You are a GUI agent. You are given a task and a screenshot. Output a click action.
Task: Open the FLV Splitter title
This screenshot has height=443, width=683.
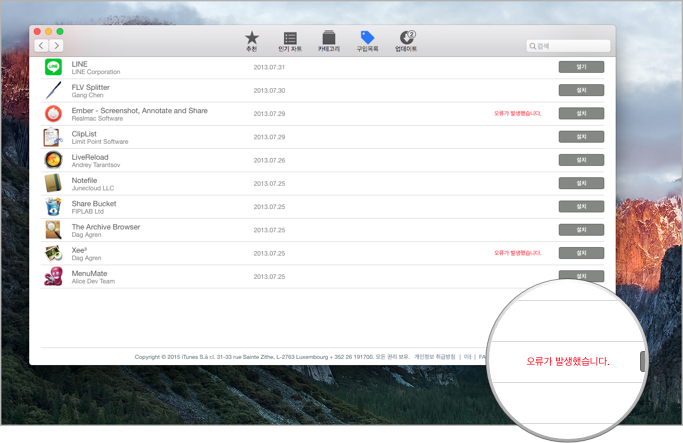pyautogui.click(x=91, y=87)
